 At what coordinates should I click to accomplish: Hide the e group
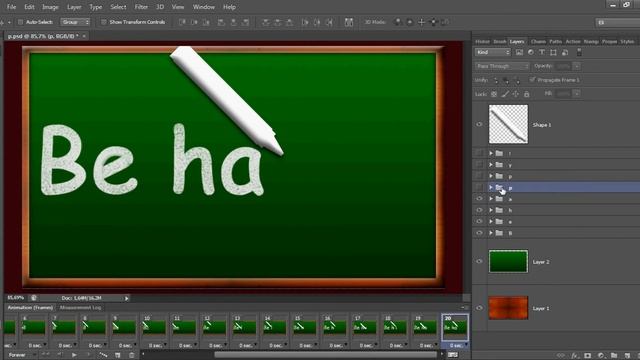479,222
